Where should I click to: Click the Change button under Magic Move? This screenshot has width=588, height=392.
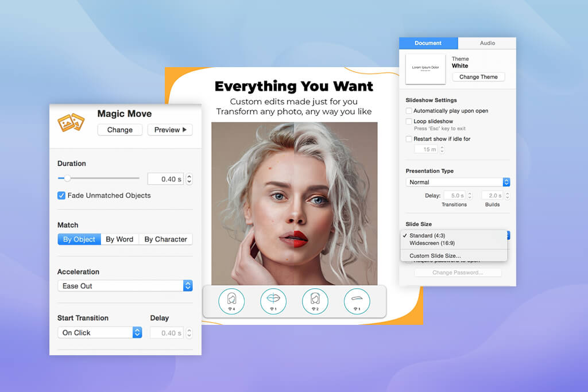[x=120, y=130]
